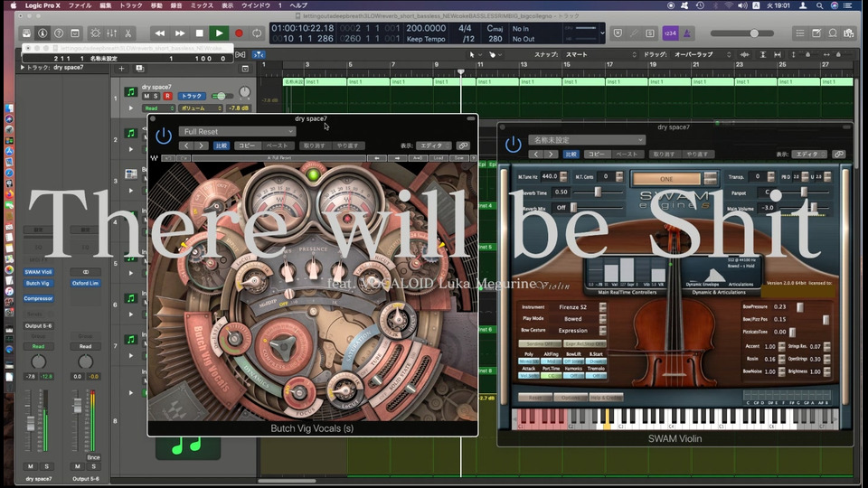Image resolution: width=868 pixels, height=488 pixels.
Task: Toggle record enable R on dry space7
Action: coord(167,97)
